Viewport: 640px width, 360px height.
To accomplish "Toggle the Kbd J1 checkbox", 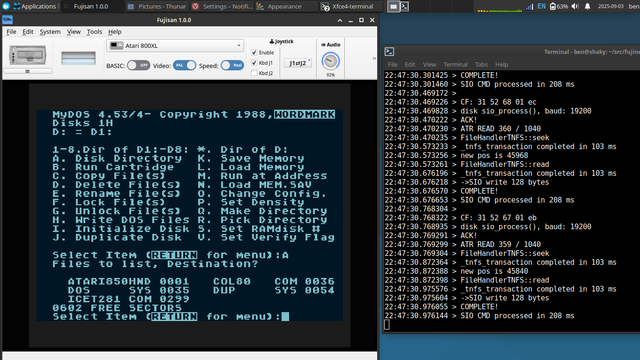I will click(254, 63).
